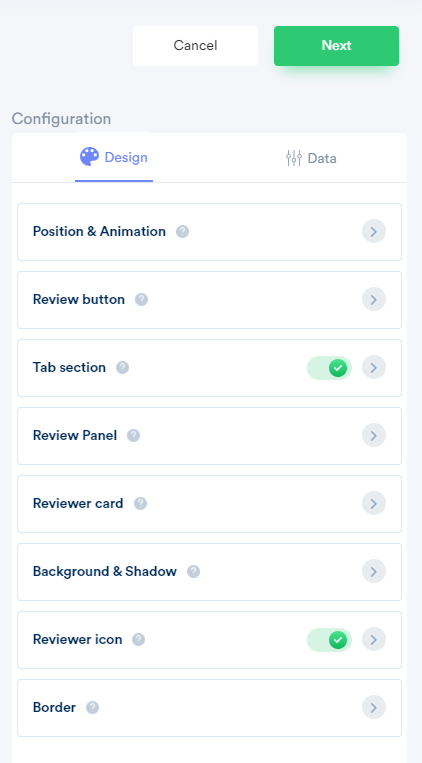Open the Review Panel chevron
The width and height of the screenshot is (422, 763).
click(x=374, y=436)
